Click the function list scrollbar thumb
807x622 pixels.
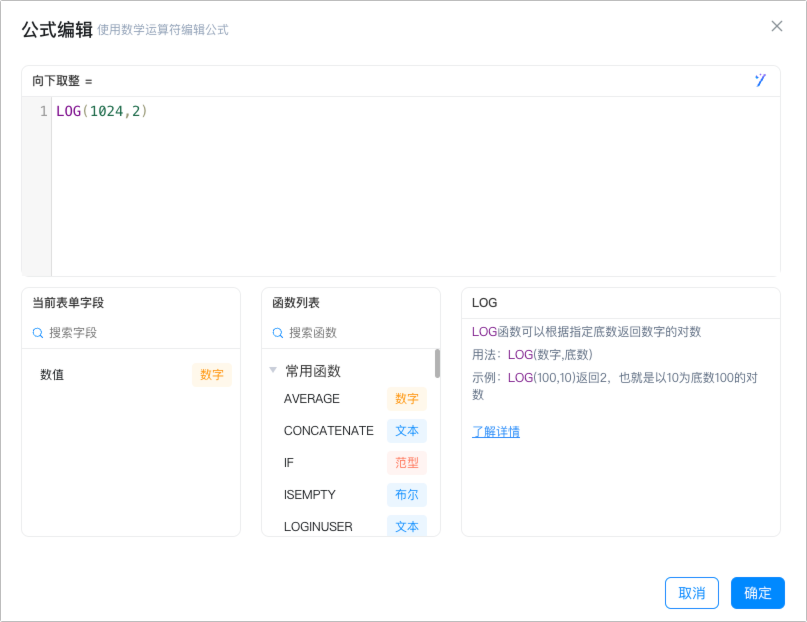pyautogui.click(x=437, y=363)
